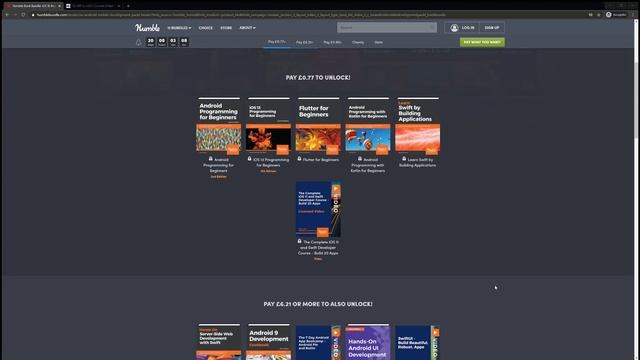Click the page vertical scrollbar
The image size is (640, 360).
coord(636,102)
